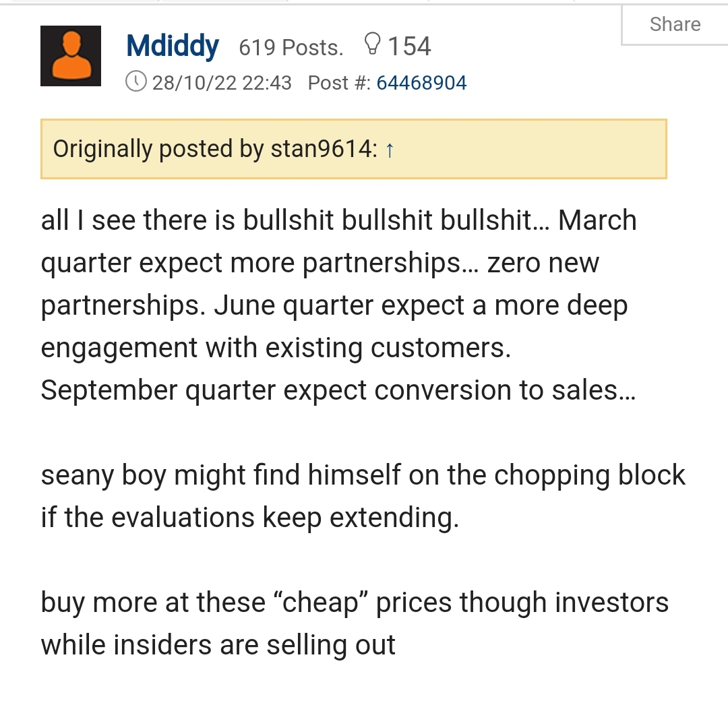This screenshot has height=703, width=728.
Task: Click the 'buy more at these' paragraph
Action: [355, 623]
